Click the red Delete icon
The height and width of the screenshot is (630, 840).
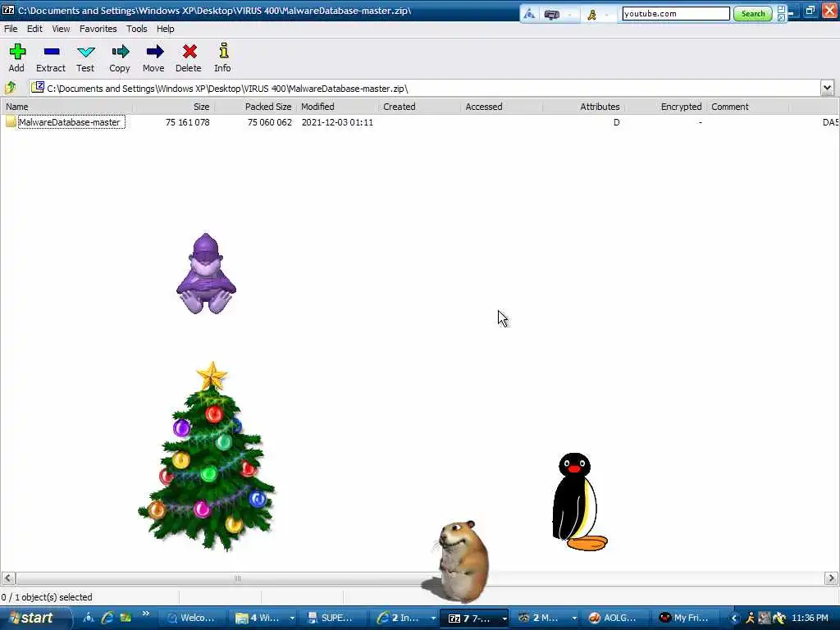[189, 52]
